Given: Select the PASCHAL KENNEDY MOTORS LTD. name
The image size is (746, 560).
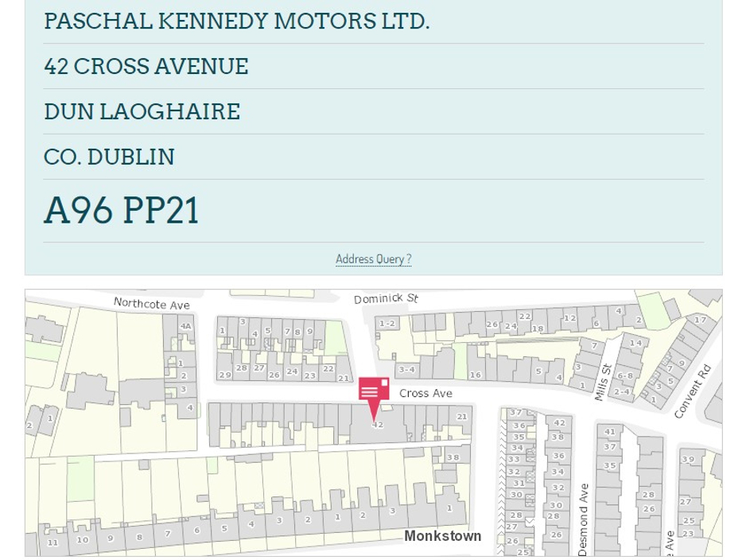Looking at the screenshot, I should (x=237, y=21).
